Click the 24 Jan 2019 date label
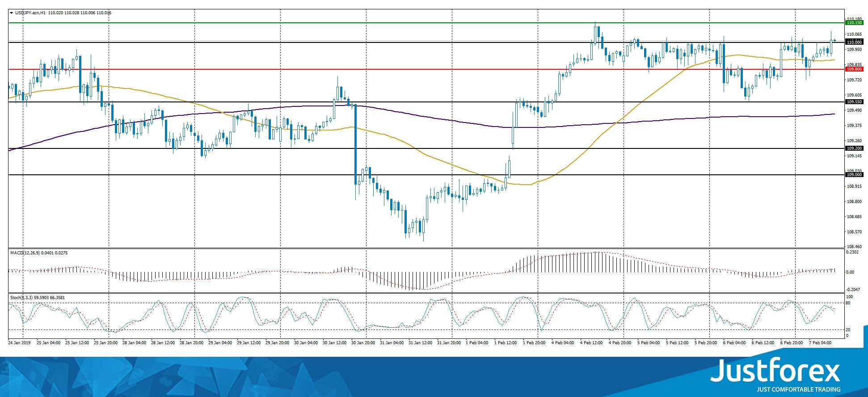 pos(19,343)
